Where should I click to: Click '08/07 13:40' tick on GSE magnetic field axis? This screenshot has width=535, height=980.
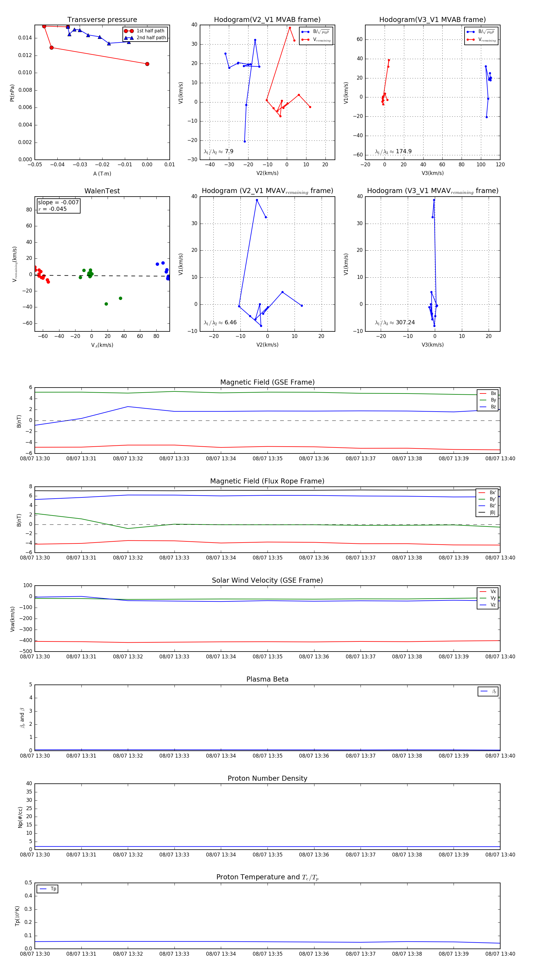tap(500, 459)
